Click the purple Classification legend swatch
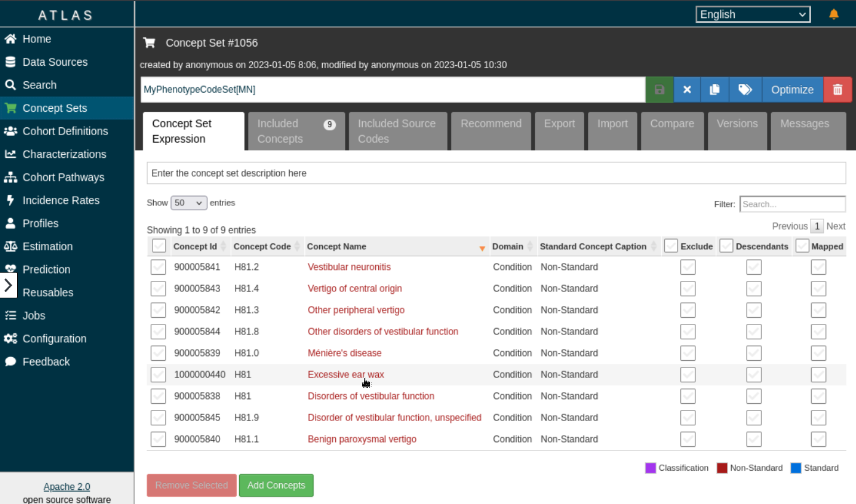Image resolution: width=856 pixels, height=504 pixels. (651, 468)
